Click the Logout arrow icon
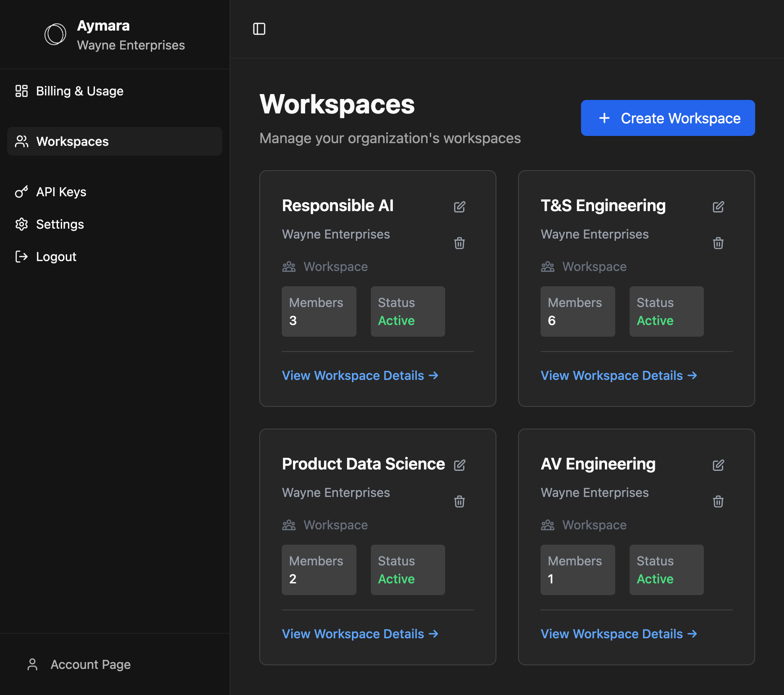The width and height of the screenshot is (784, 695). [x=22, y=257]
